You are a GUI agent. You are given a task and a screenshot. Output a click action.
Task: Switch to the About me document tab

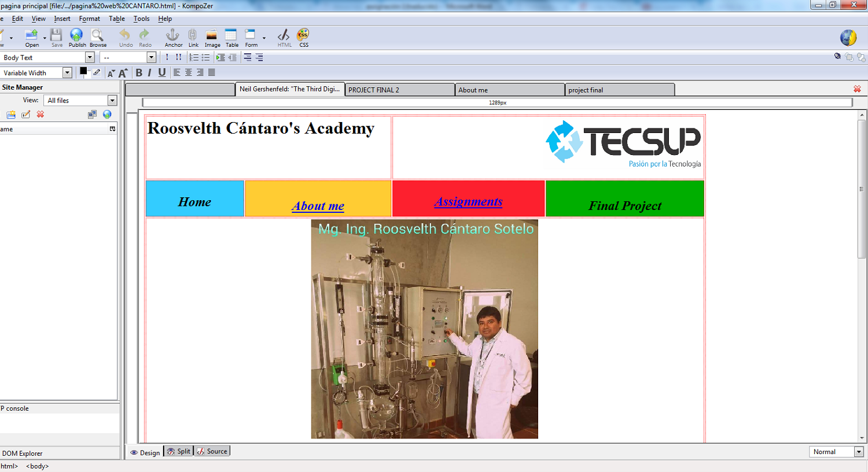(510, 90)
